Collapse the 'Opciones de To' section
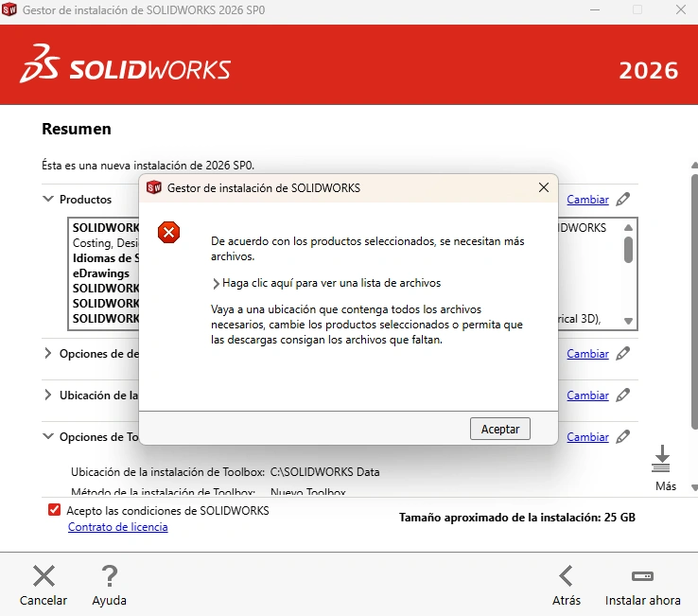Screen dimensions: 698x616 [48, 436]
